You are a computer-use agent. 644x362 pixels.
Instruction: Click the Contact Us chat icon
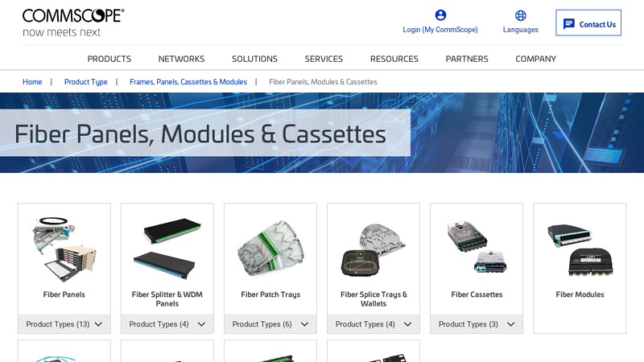coord(569,24)
